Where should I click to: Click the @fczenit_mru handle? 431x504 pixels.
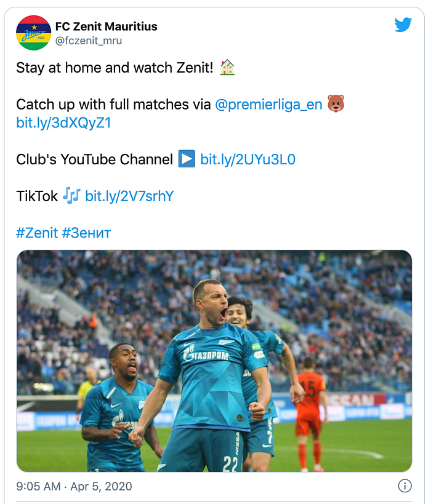point(89,41)
